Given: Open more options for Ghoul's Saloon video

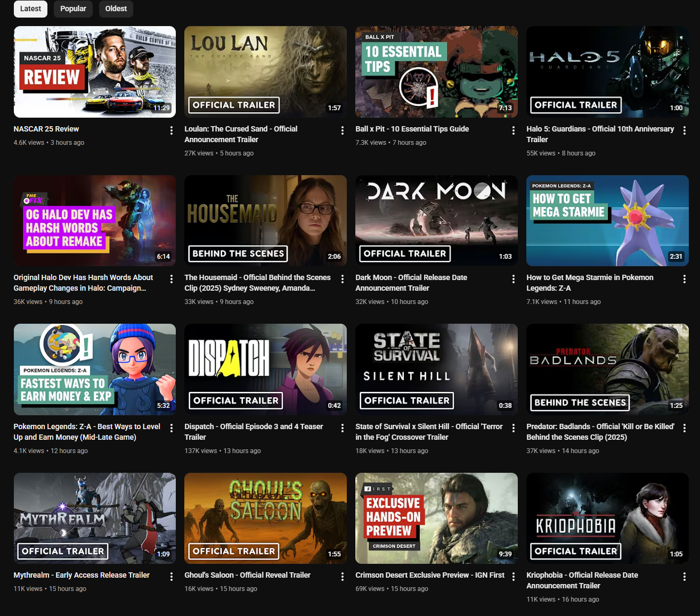Looking at the screenshot, I should (x=343, y=577).
